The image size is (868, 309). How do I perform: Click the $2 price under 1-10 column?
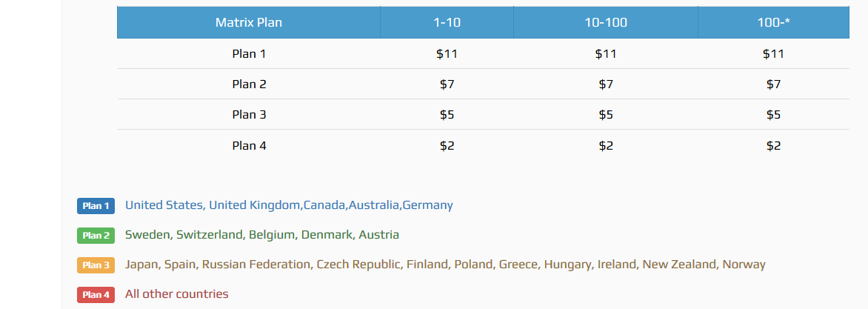pyautogui.click(x=447, y=146)
